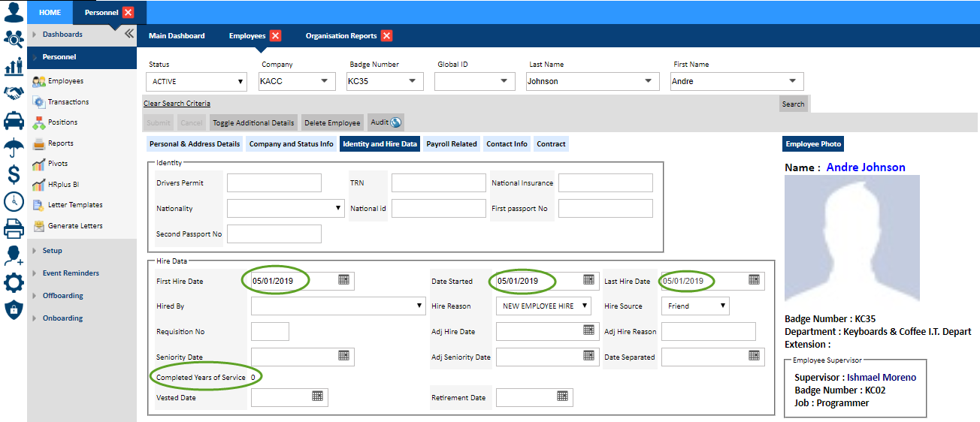
Task: Open Retirement Date calendar picker
Action: coord(562,396)
